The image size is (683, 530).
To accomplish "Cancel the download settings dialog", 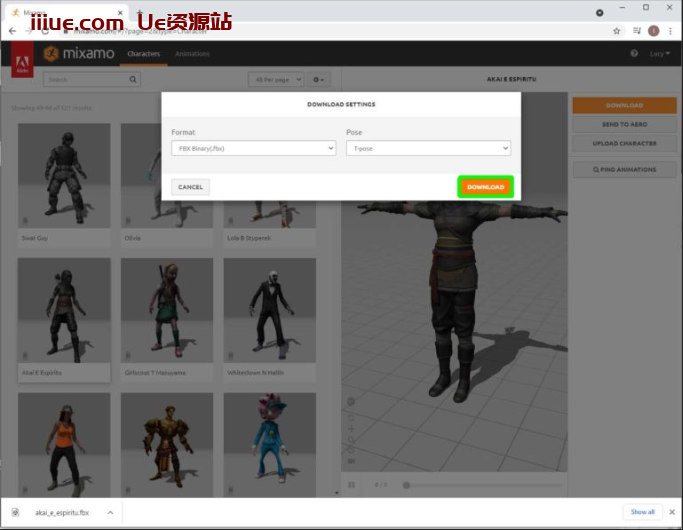I will tap(190, 187).
